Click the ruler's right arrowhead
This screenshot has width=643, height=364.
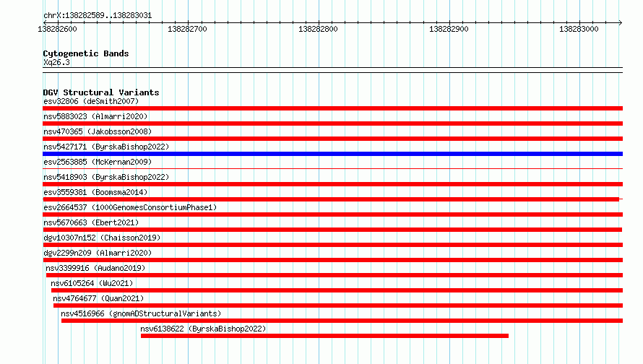(621, 22)
